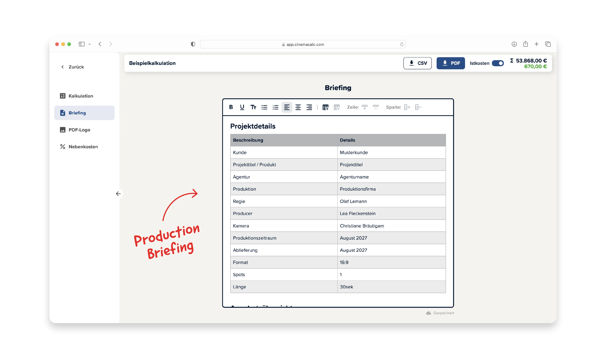
Task: Add a column via Spalte plus icon
Action: coord(407,107)
